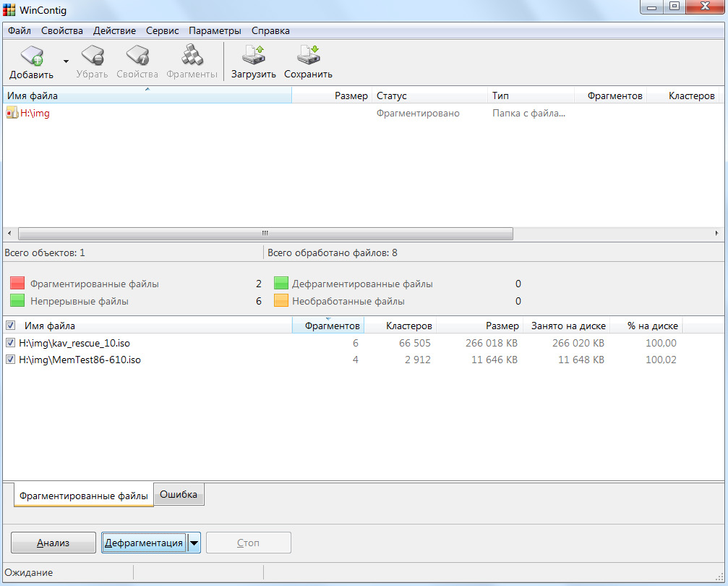
Task: Open Свойства (Properties) toolbar icon
Action: click(137, 56)
